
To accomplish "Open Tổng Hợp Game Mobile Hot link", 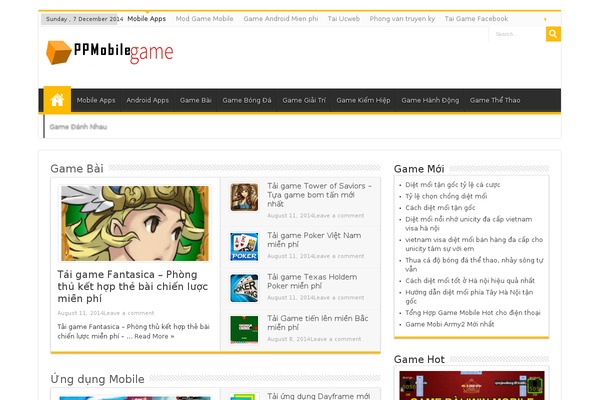I will tap(473, 313).
